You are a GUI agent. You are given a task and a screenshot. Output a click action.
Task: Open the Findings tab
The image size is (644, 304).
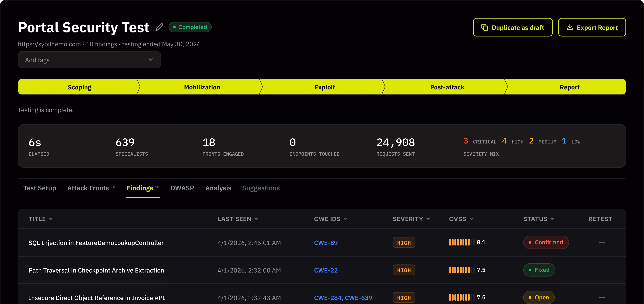pyautogui.click(x=143, y=188)
